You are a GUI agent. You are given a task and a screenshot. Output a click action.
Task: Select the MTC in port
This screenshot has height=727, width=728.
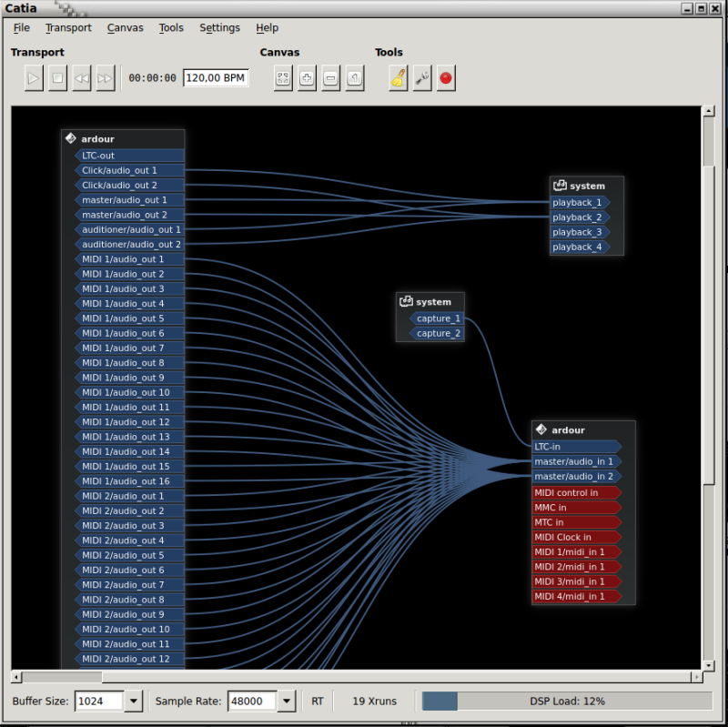click(x=577, y=522)
